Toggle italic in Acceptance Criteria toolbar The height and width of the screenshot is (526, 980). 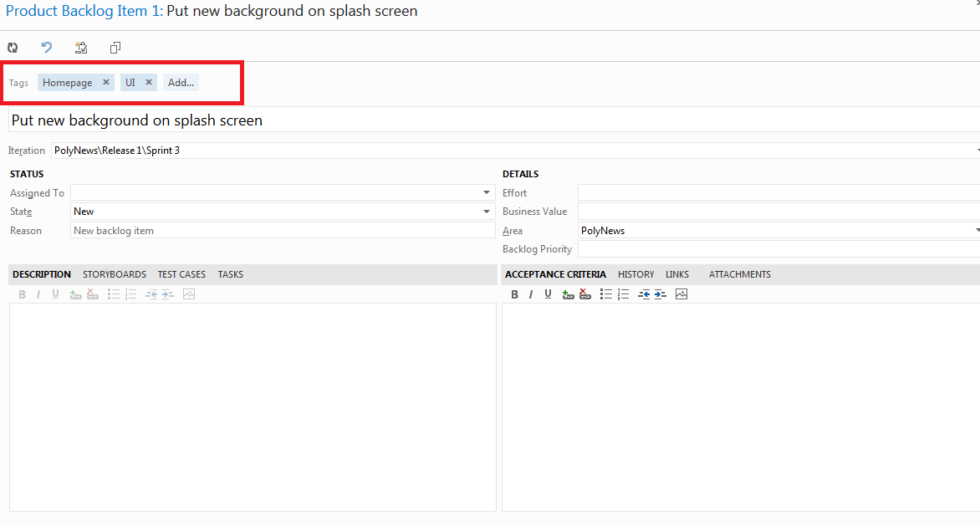point(531,294)
